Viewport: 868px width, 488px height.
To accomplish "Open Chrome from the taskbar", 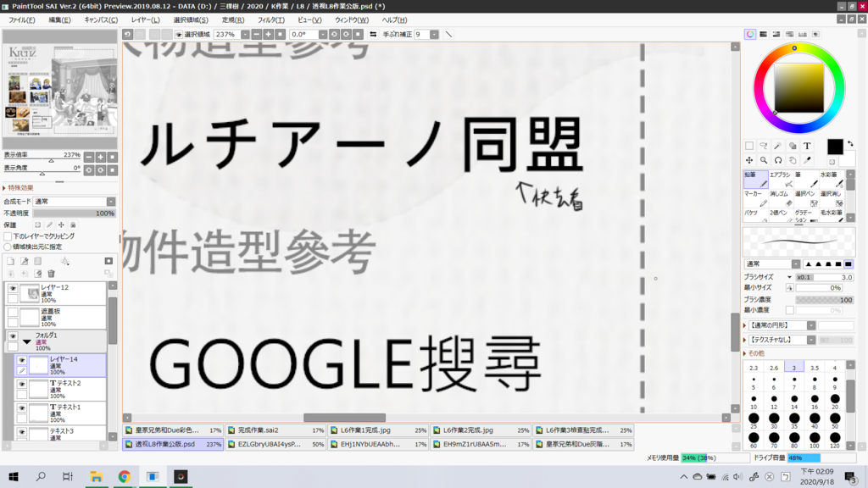I will [x=124, y=476].
